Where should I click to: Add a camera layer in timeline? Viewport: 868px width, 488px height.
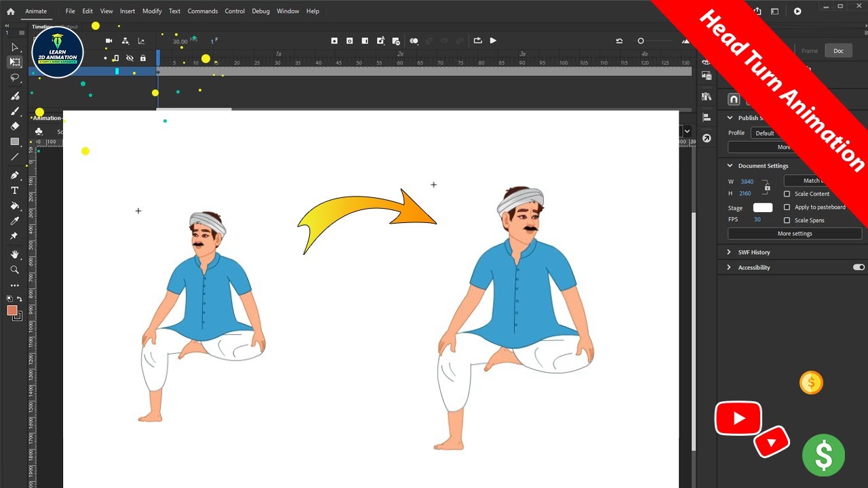pos(108,41)
